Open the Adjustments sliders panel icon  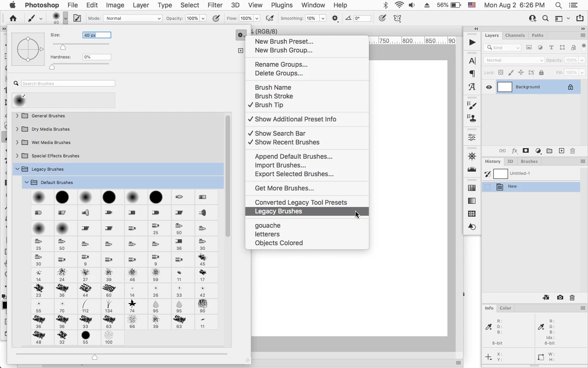pos(472,138)
